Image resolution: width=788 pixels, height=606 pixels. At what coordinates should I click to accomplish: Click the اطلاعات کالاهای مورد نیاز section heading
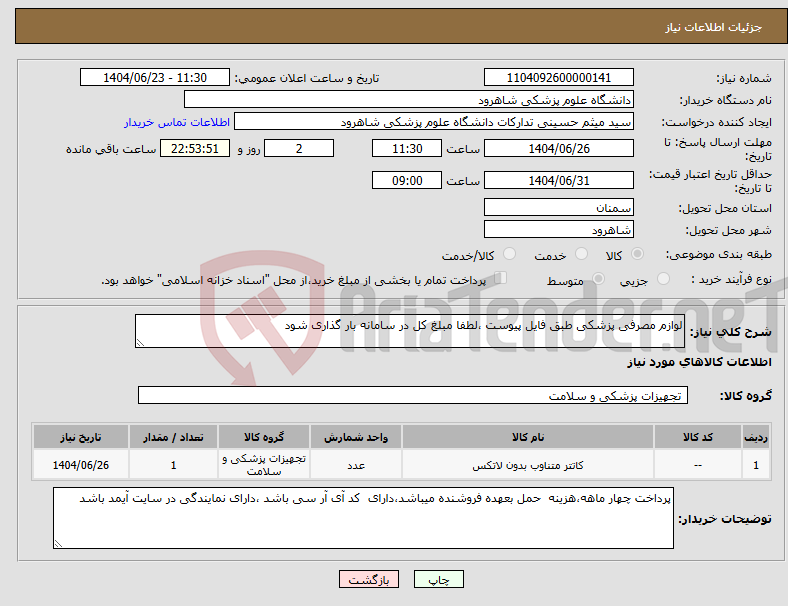[x=699, y=362]
